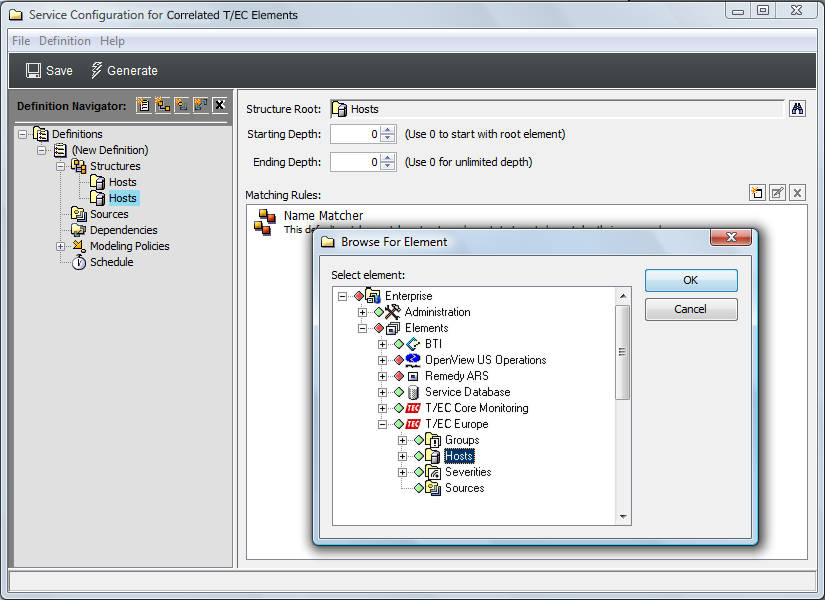Viewport: 825px width, 600px height.
Task: Click the Structure Root field
Action: point(557,109)
